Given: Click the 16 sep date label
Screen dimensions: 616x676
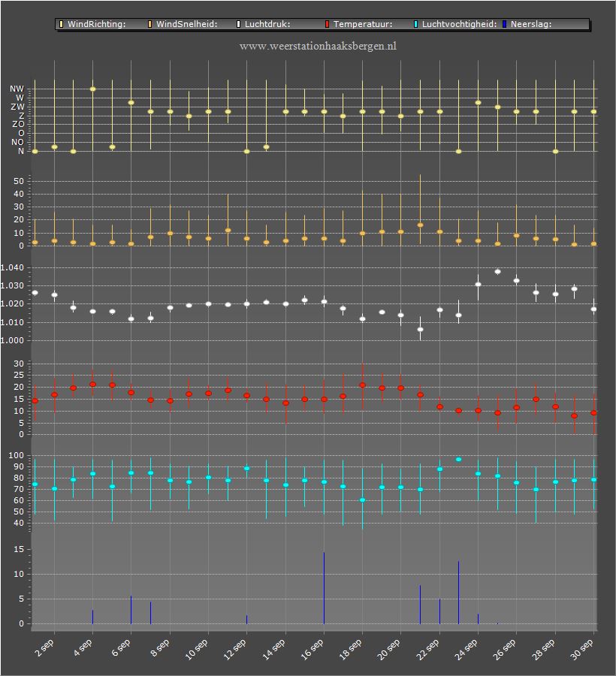Looking at the screenshot, I should click(312, 650).
